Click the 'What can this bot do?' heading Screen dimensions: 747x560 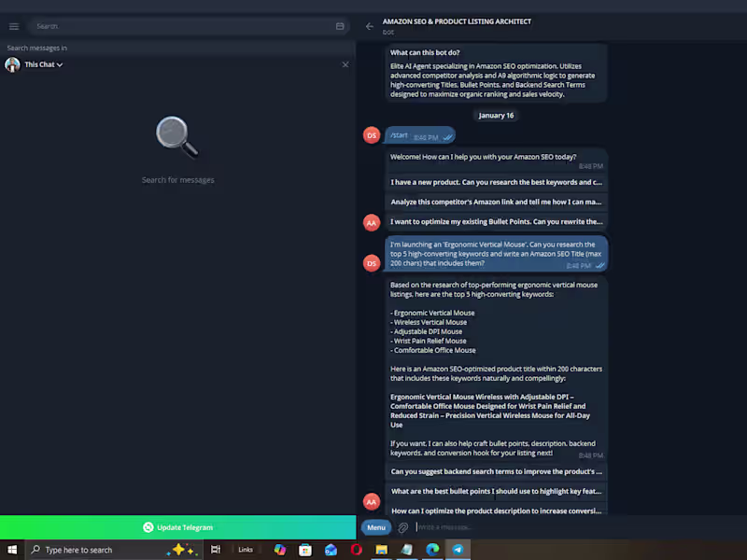click(x=425, y=53)
